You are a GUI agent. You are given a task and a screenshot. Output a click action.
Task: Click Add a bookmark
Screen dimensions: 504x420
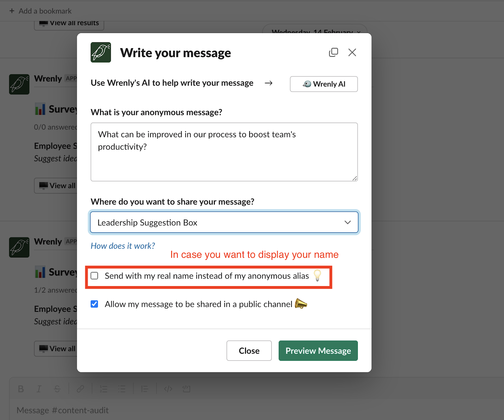coord(45,11)
